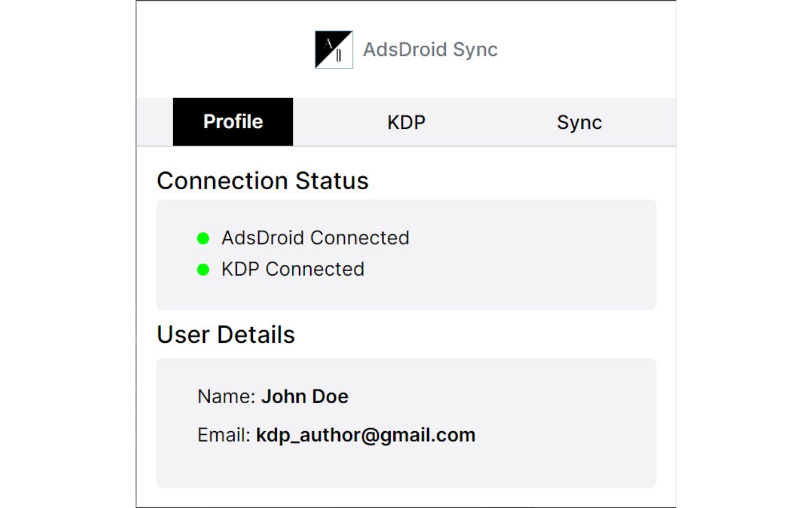Viewport: 812px width, 508px height.
Task: Click the Connection Status heading
Action: coord(263,181)
